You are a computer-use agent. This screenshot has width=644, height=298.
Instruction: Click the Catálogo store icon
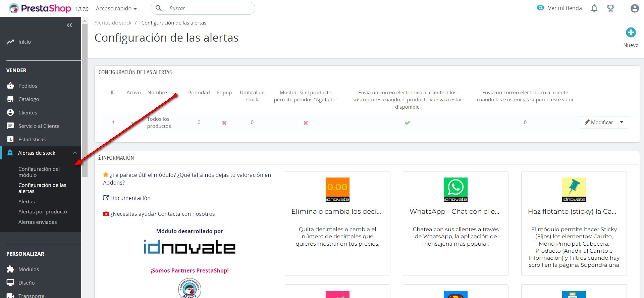pyautogui.click(x=10, y=99)
